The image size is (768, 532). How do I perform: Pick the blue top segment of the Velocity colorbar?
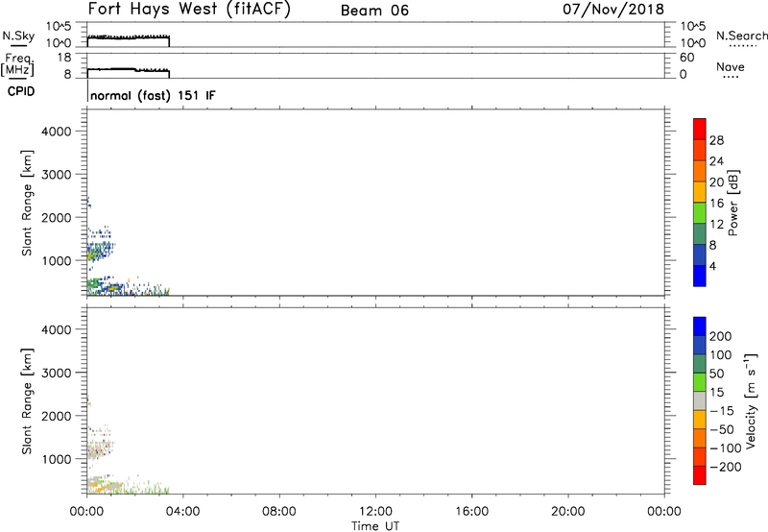tap(700, 326)
